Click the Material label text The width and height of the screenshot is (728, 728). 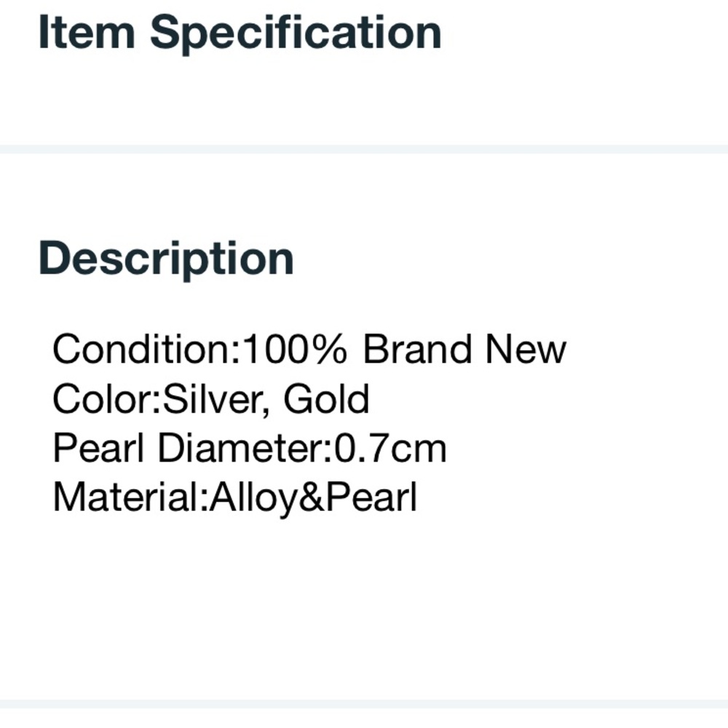tap(126, 498)
